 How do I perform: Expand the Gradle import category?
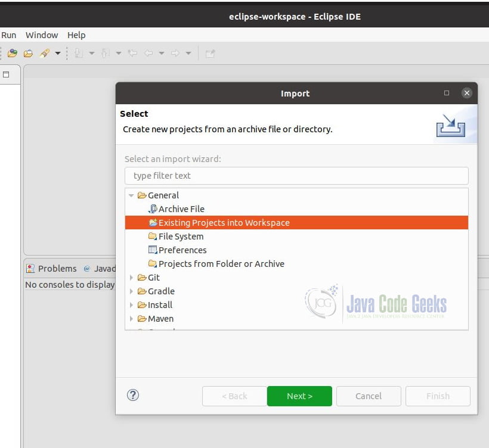[x=132, y=291]
